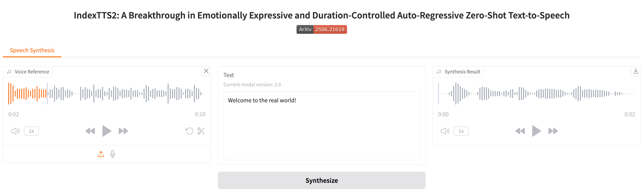The width and height of the screenshot is (644, 194).
Task: Seek within the Voice Reference waveform
Action: point(107,93)
